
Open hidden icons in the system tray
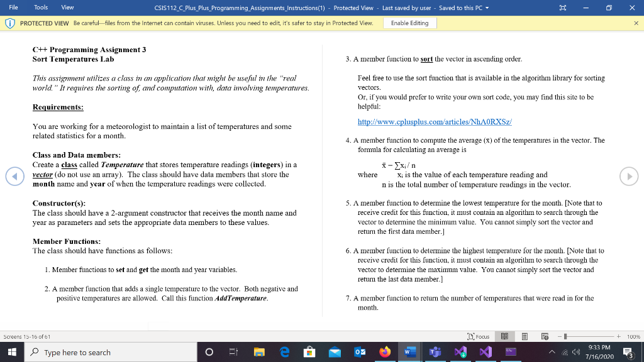(x=552, y=353)
